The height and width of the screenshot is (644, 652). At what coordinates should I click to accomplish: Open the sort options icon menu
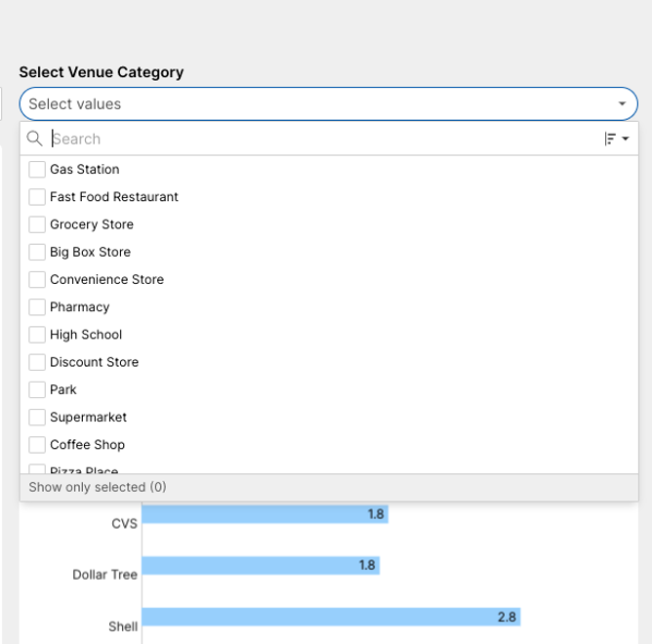tap(616, 140)
